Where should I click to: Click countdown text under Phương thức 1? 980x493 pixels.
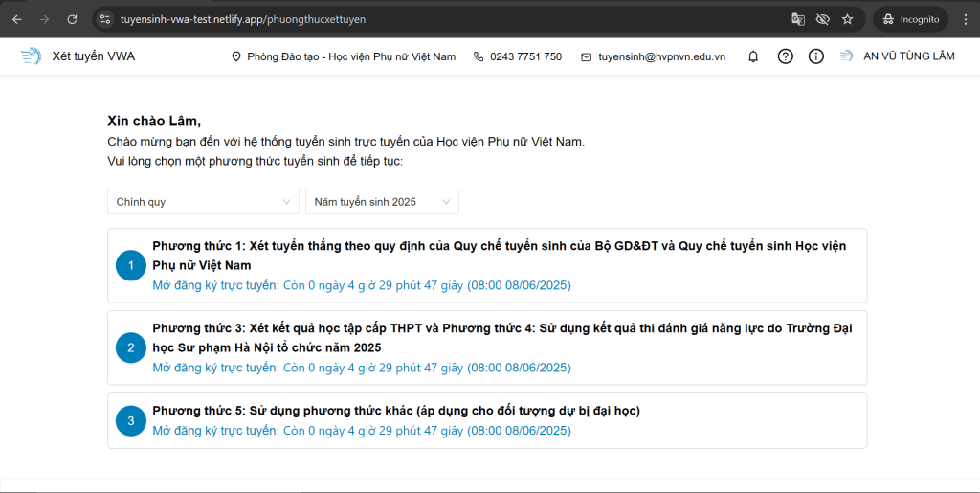pos(362,285)
